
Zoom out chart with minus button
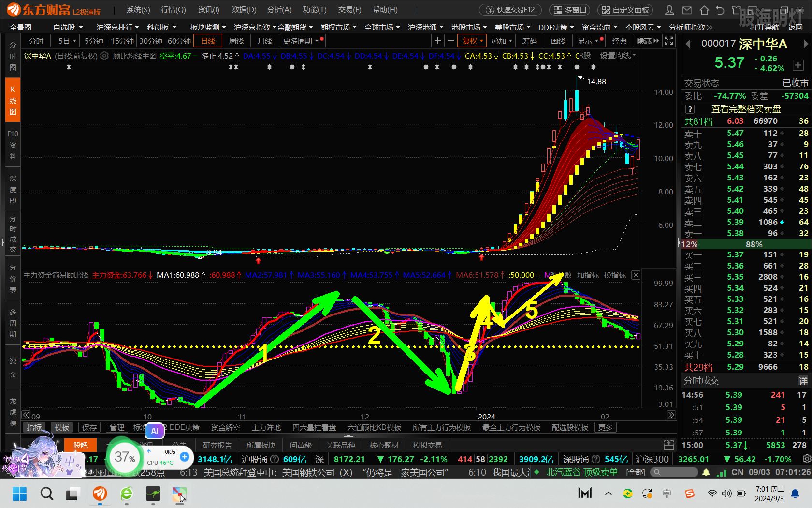pyautogui.click(x=451, y=41)
